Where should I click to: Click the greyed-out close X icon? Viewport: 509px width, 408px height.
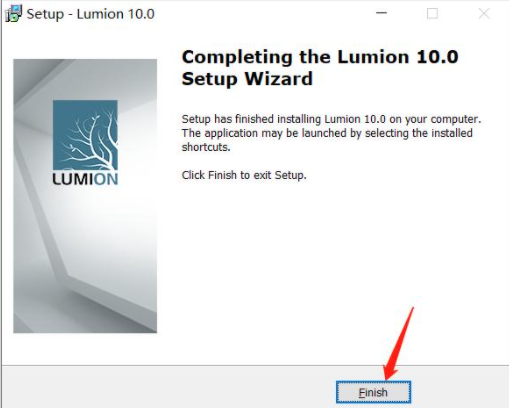pyautogui.click(x=484, y=14)
